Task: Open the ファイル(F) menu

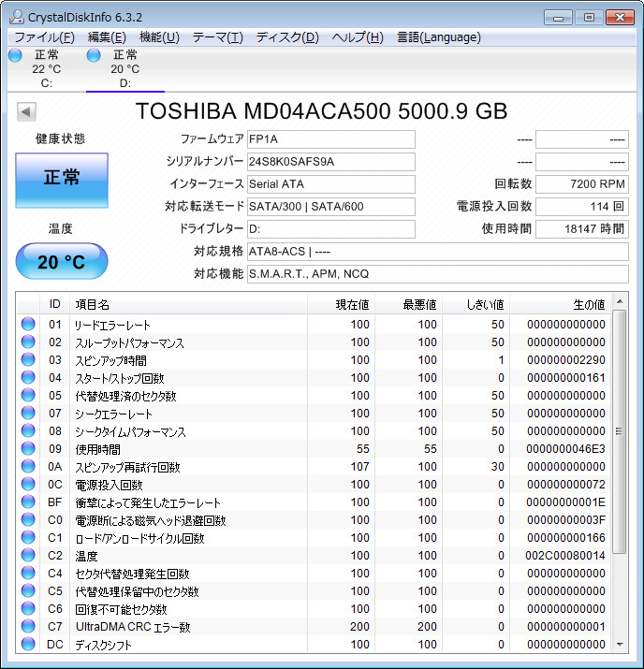Action: [44, 37]
